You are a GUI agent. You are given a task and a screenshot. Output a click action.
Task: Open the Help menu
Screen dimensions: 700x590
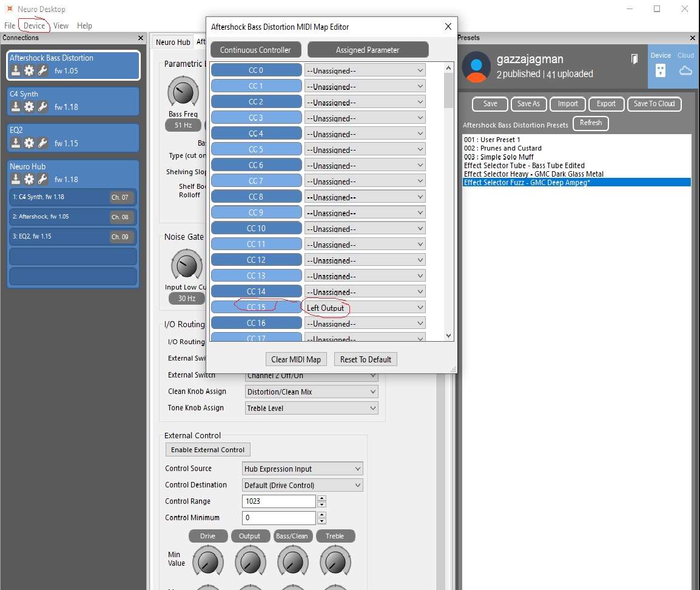[x=84, y=25]
